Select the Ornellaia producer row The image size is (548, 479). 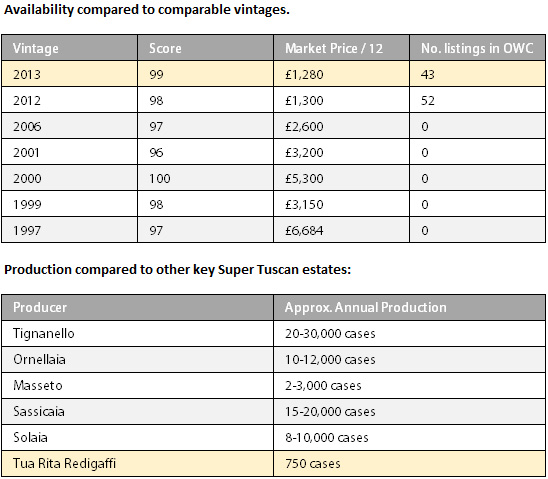click(x=274, y=360)
